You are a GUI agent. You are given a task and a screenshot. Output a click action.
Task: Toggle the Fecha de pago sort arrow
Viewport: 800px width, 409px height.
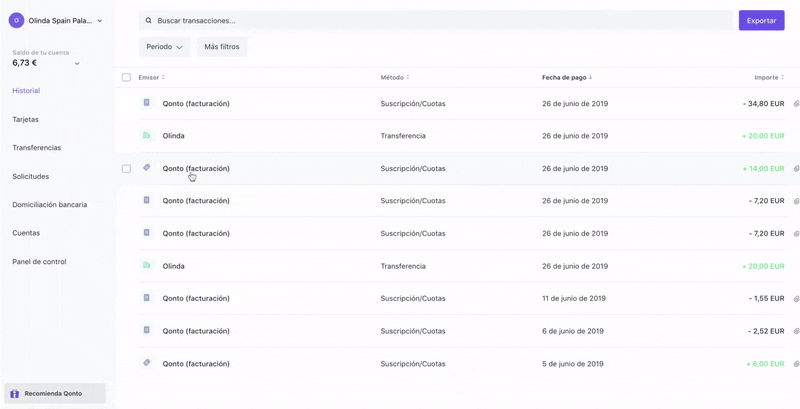tap(590, 78)
